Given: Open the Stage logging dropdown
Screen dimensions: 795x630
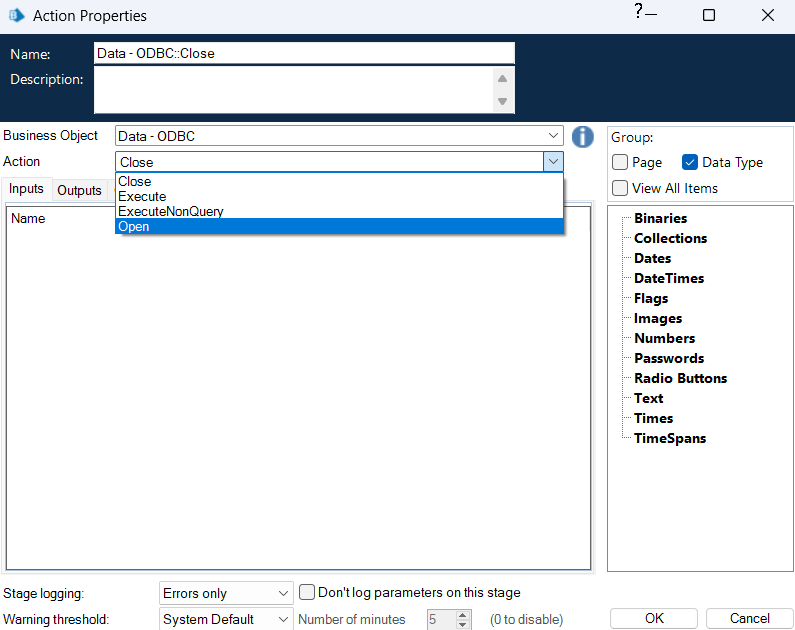Looking at the screenshot, I should [283, 593].
